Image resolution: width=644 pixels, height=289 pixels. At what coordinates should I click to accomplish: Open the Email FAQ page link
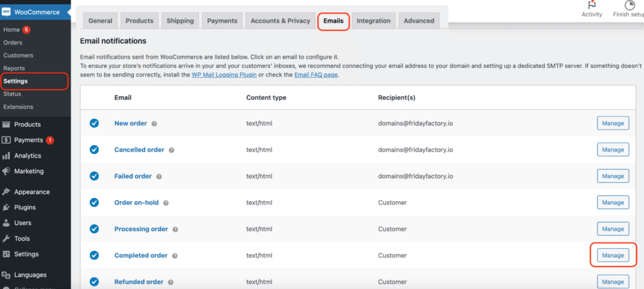click(x=316, y=75)
